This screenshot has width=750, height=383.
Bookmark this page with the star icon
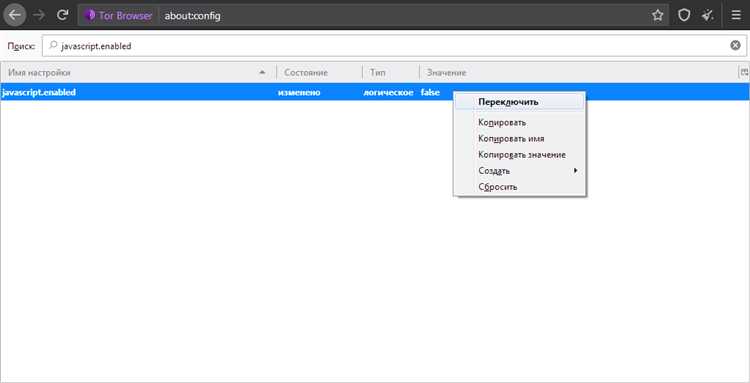coord(658,15)
